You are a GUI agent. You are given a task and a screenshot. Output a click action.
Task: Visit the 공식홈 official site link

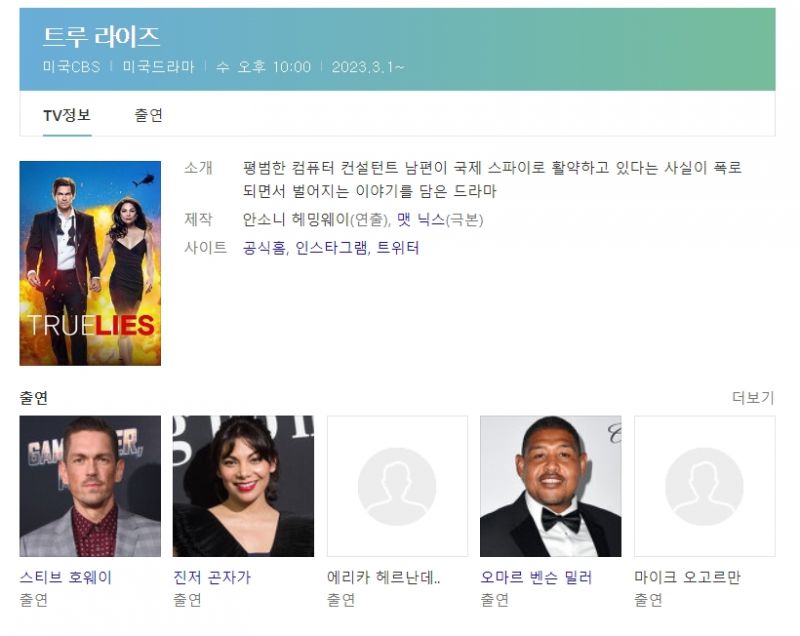tap(264, 248)
